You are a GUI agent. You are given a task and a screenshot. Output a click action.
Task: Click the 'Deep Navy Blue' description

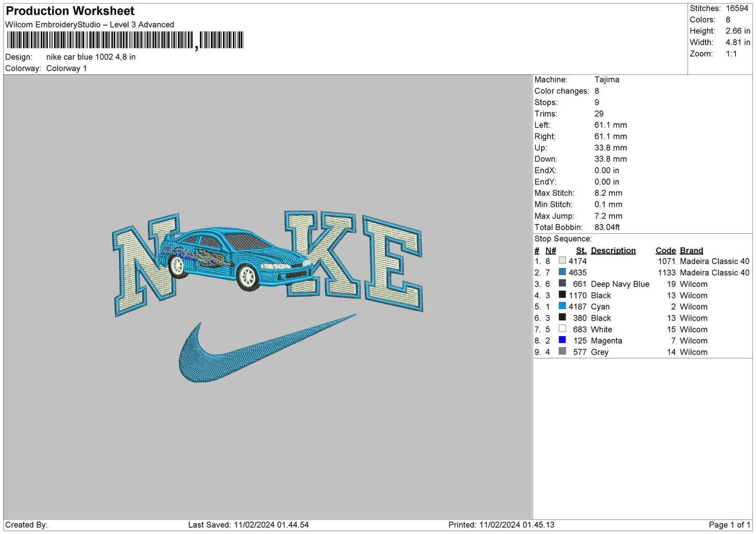click(620, 284)
